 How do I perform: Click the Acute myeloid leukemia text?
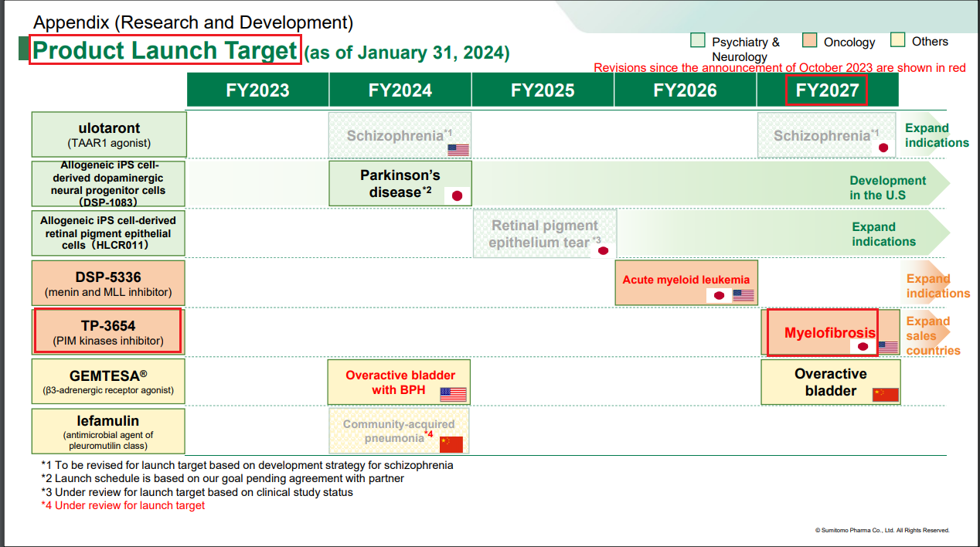pos(686,280)
